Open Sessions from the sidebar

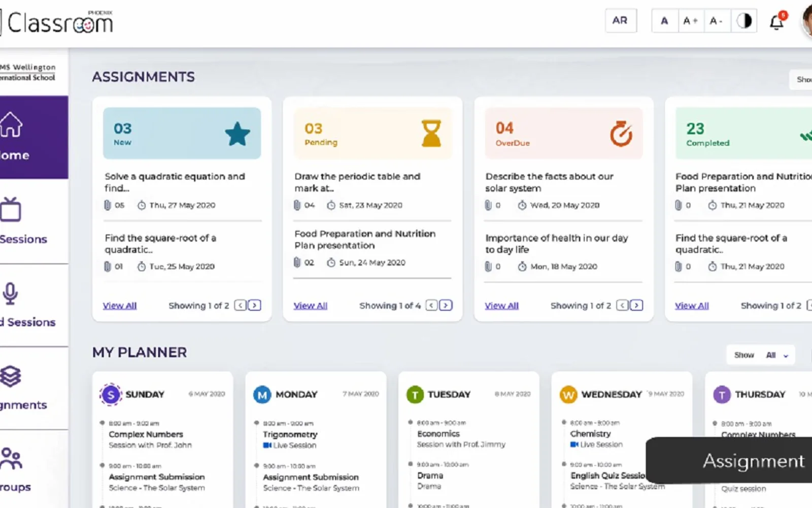[33, 221]
